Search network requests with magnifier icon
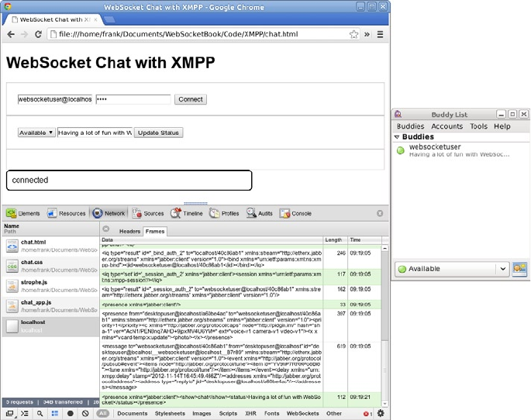 40,413
